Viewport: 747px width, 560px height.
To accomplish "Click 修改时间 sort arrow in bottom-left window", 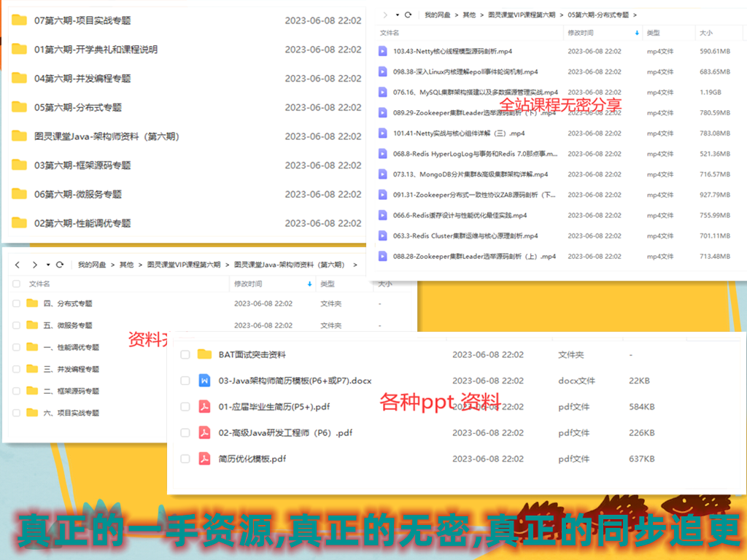I will [x=309, y=284].
